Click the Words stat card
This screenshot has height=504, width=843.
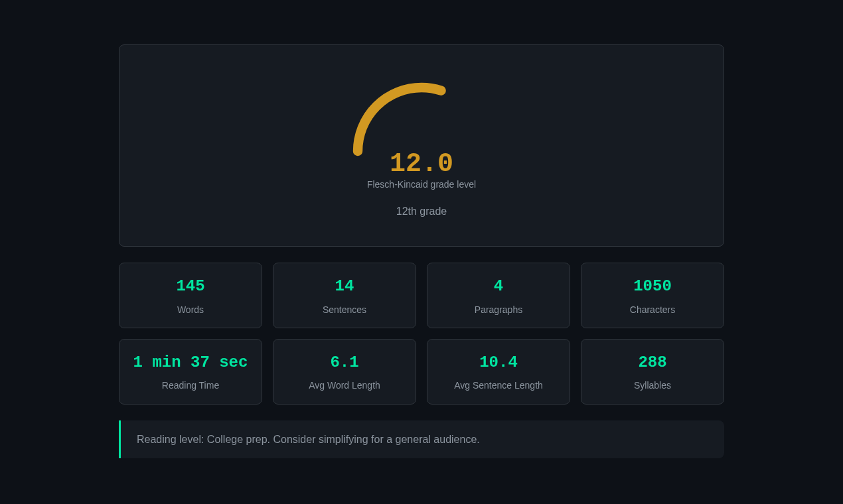coord(191,295)
